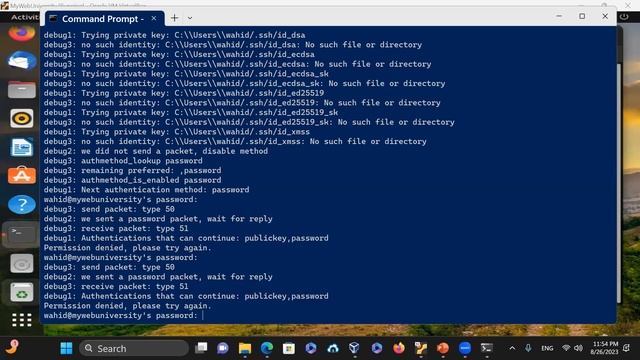Open the Chat app on taskbar

pos(223,349)
